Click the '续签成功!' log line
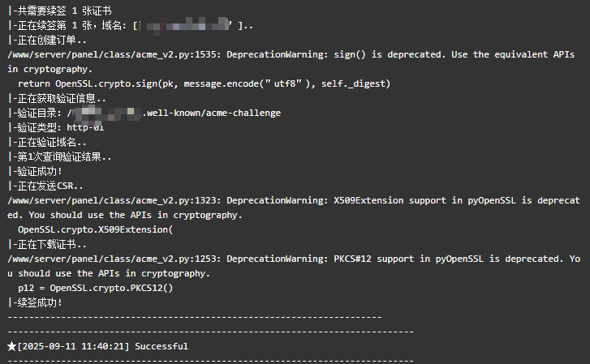590x364 pixels. pyautogui.click(x=35, y=302)
